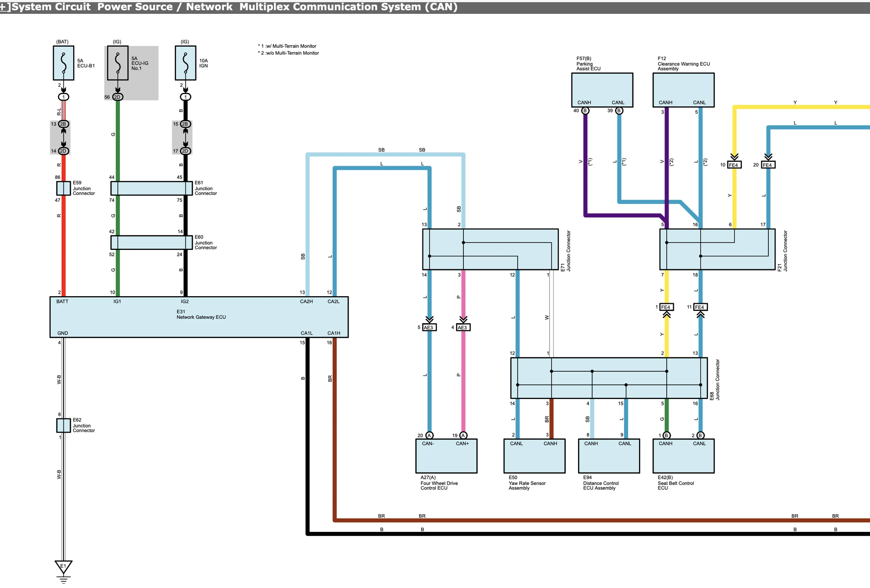Click the AE3 connector tag at pin 5
Image resolution: width=870 pixels, height=588 pixels.
(429, 327)
